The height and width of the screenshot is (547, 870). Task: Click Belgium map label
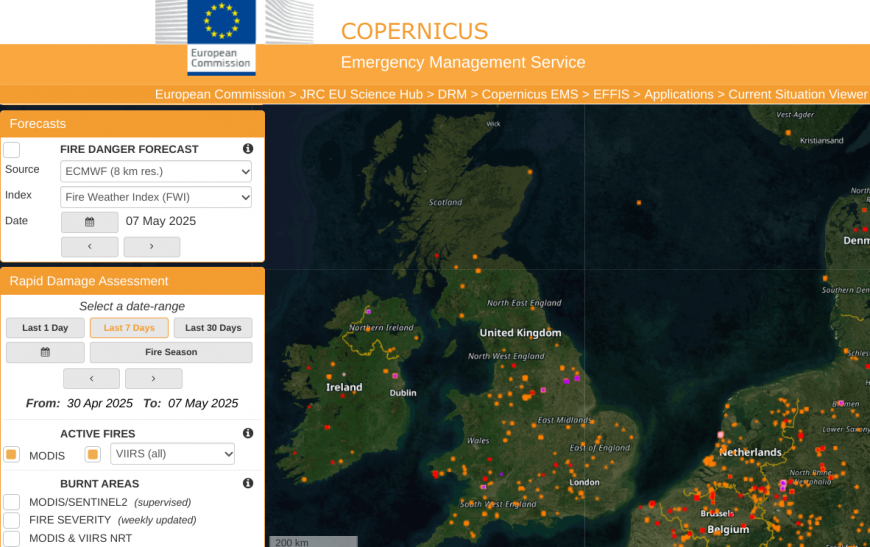click(x=728, y=529)
